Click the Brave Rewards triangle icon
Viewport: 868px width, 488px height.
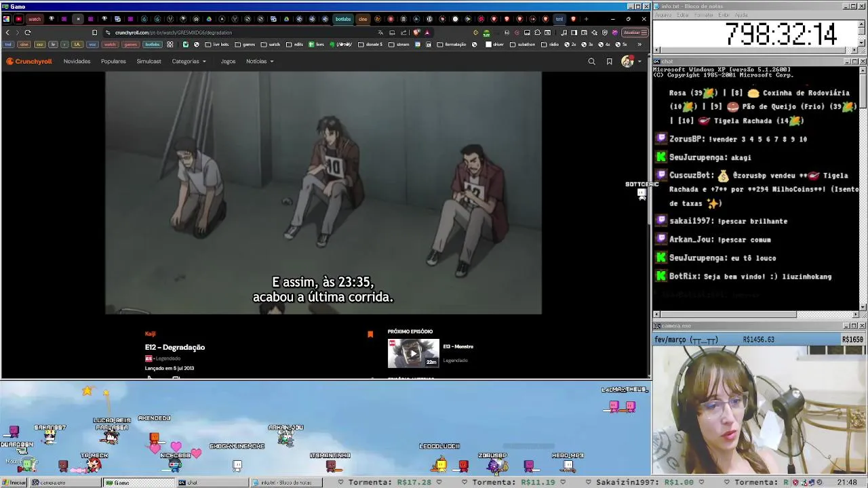pyautogui.click(x=427, y=33)
